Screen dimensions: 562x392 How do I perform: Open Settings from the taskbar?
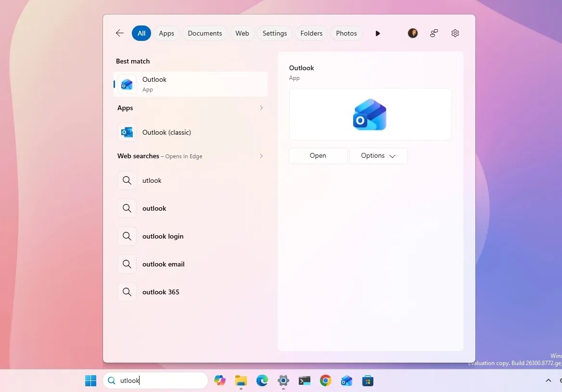pyautogui.click(x=283, y=380)
